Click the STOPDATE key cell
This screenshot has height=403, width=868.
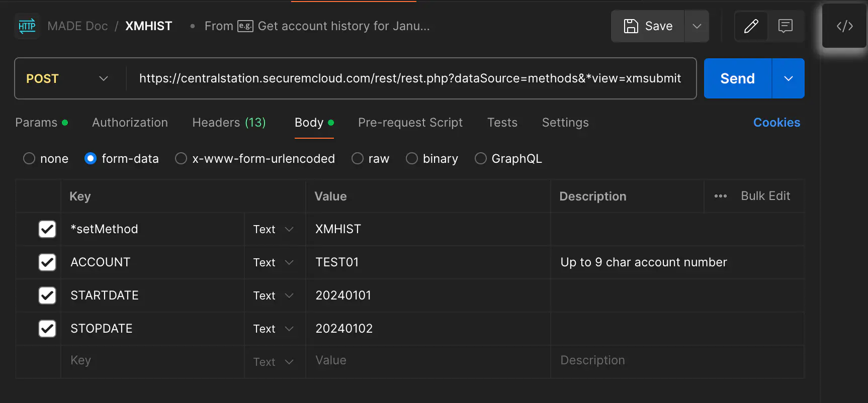(153, 329)
